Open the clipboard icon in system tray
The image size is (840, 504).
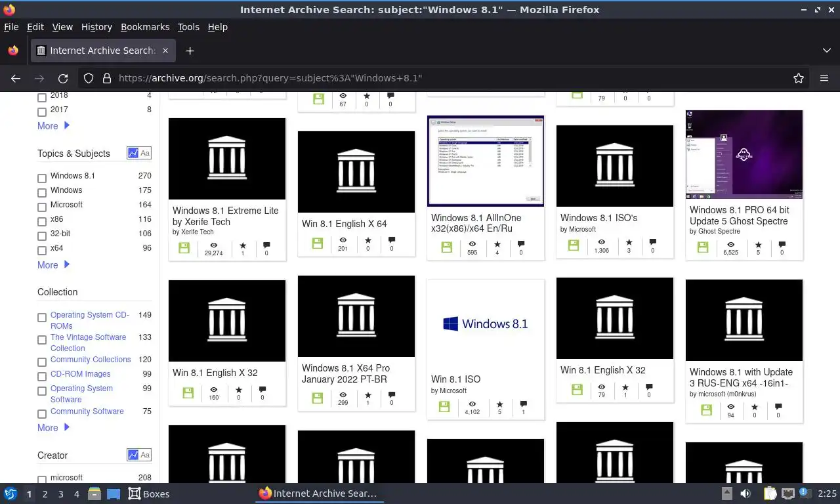point(770,493)
